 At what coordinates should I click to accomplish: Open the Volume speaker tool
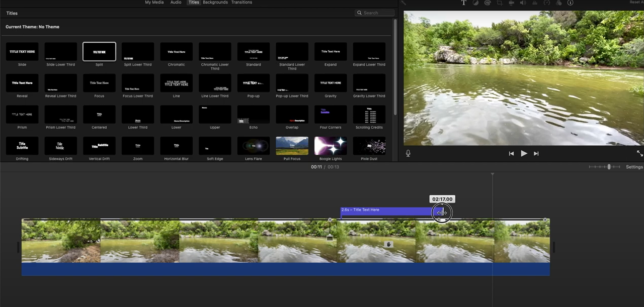coord(523,3)
